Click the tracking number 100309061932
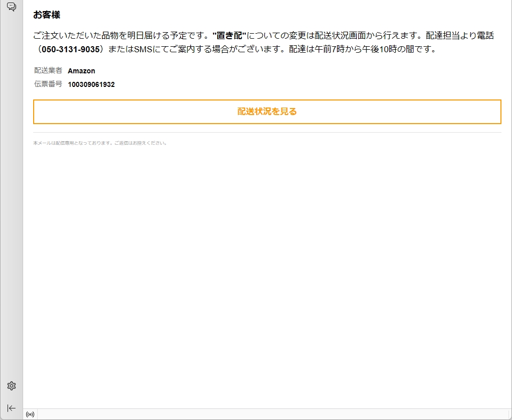 point(91,84)
